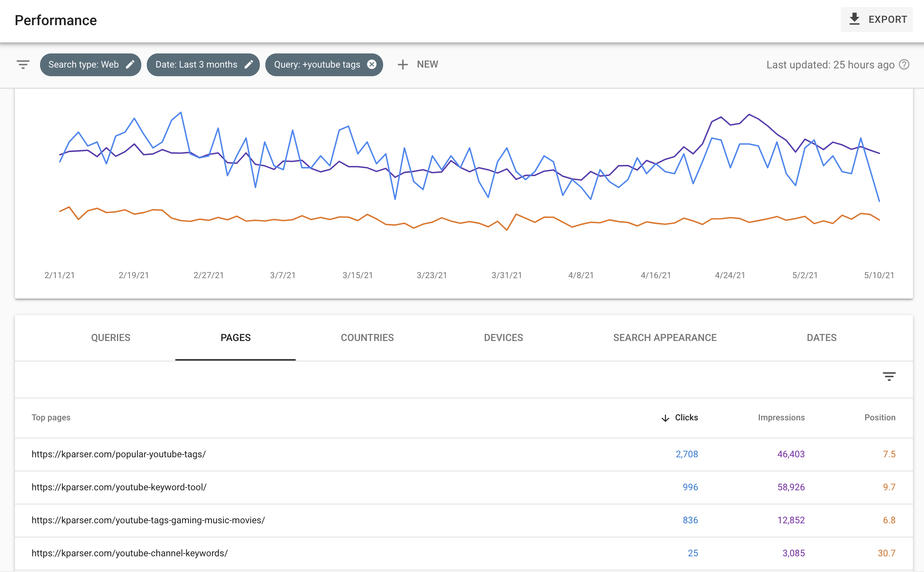Click the 5/10/21 date label on chart
The image size is (924, 572).
pos(879,275)
